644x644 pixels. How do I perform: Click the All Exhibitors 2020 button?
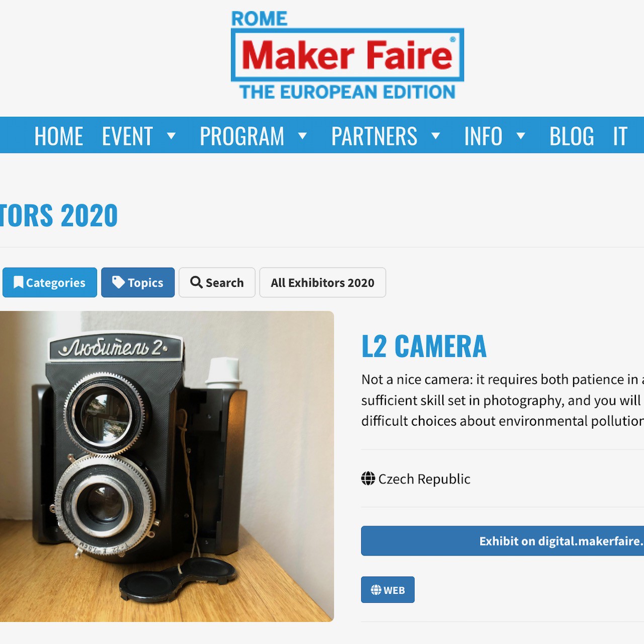pyautogui.click(x=323, y=282)
